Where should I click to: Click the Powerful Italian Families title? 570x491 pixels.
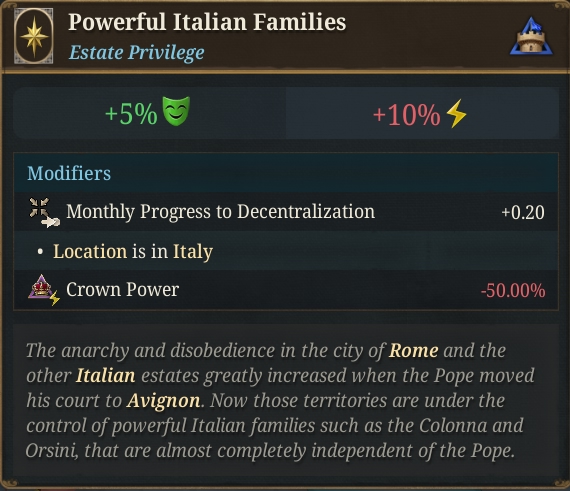207,22
